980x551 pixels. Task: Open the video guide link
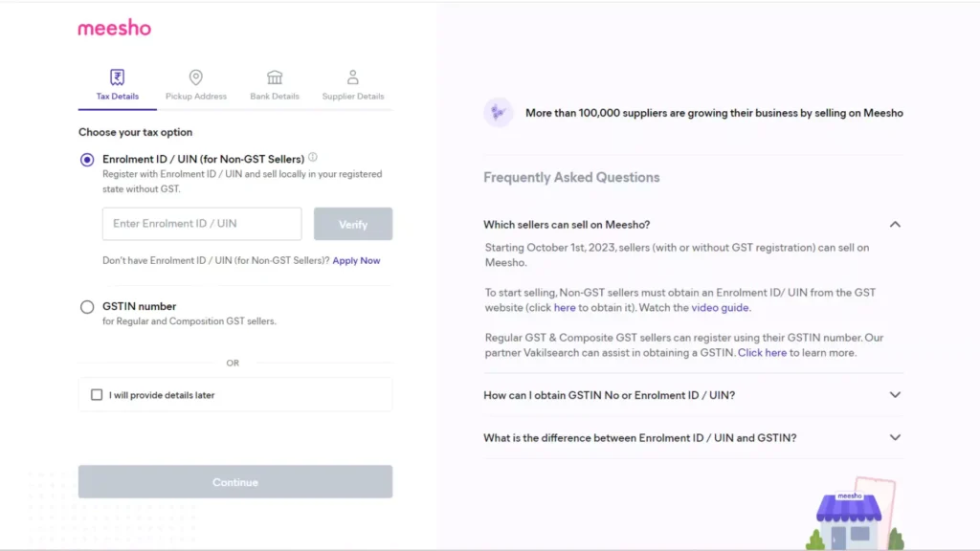pyautogui.click(x=721, y=308)
